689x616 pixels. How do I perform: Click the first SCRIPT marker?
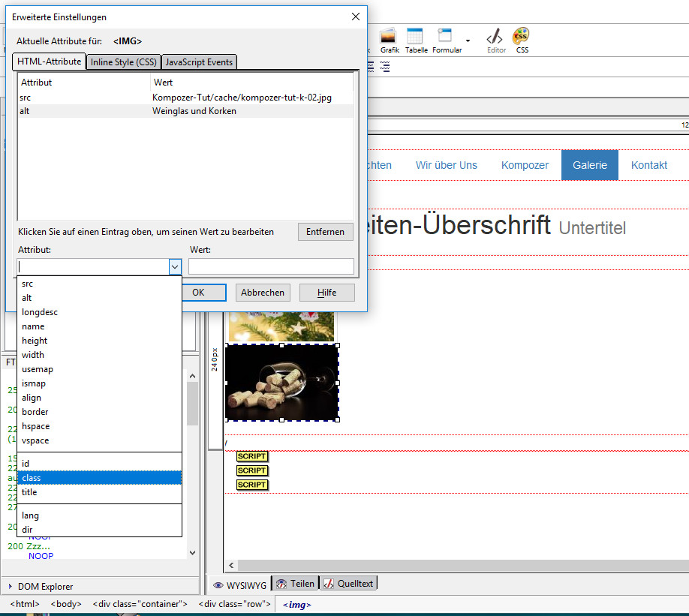251,456
